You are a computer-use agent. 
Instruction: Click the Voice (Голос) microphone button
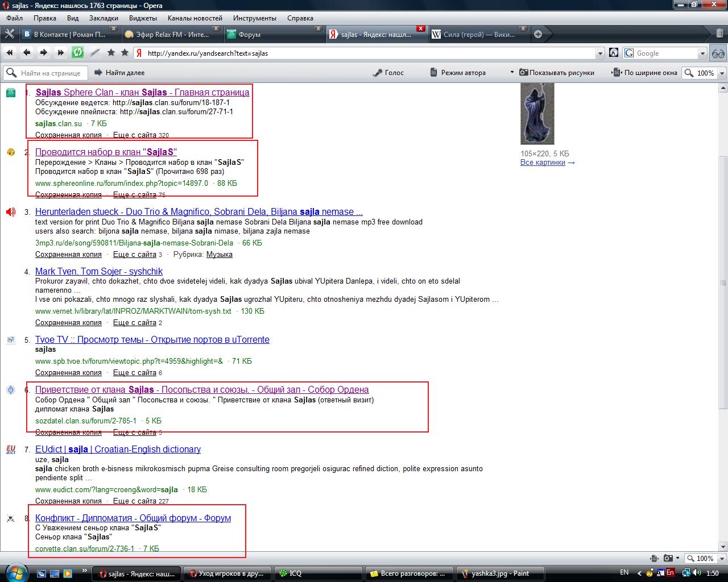point(388,73)
